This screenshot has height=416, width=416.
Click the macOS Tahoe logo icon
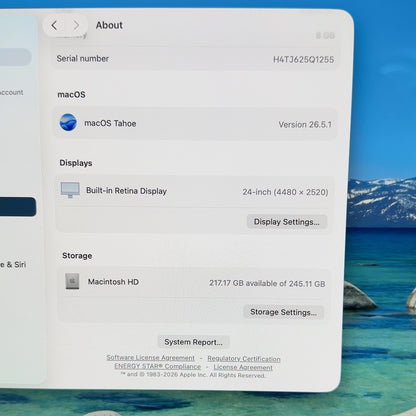(x=68, y=122)
